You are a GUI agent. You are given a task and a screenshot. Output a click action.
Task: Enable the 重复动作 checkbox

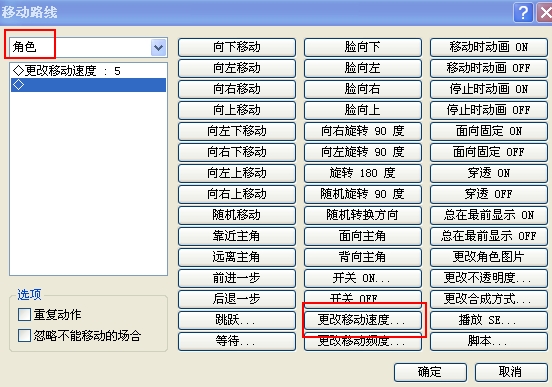click(24, 314)
